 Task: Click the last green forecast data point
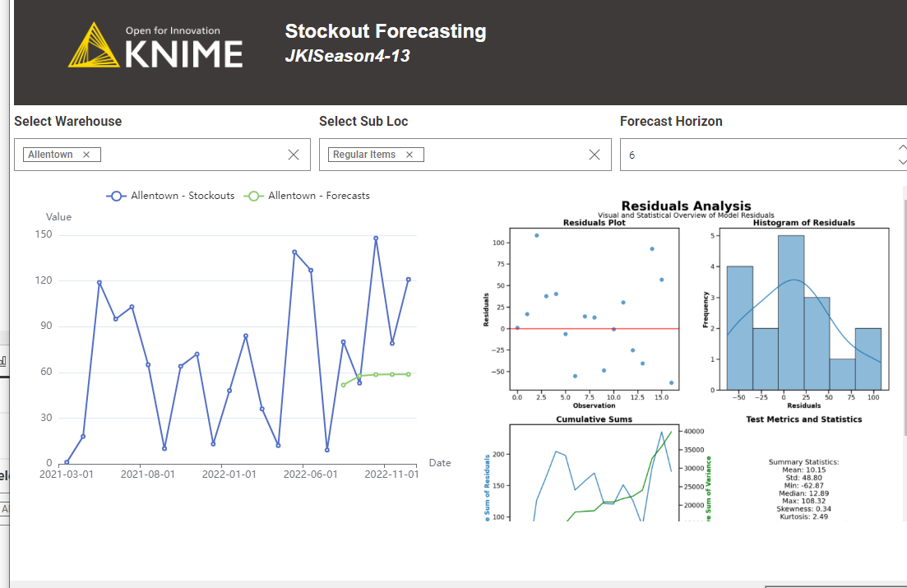point(408,374)
